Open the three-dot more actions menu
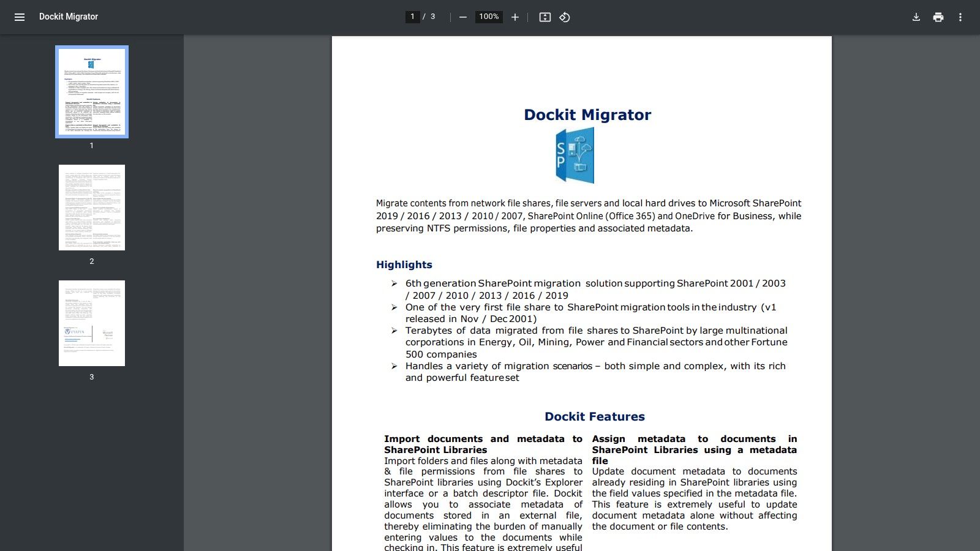 (x=960, y=17)
